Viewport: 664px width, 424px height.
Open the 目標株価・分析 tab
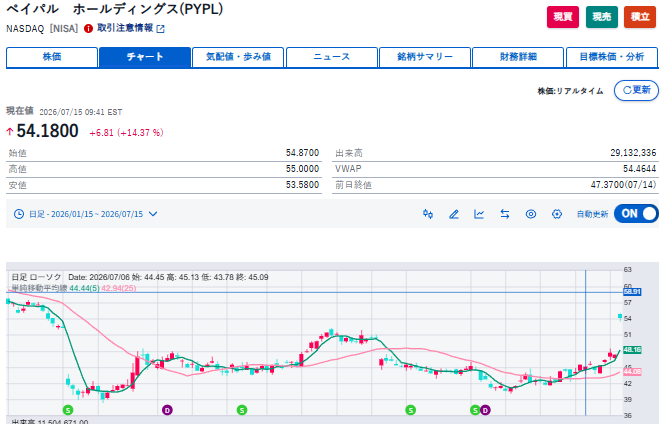612,57
